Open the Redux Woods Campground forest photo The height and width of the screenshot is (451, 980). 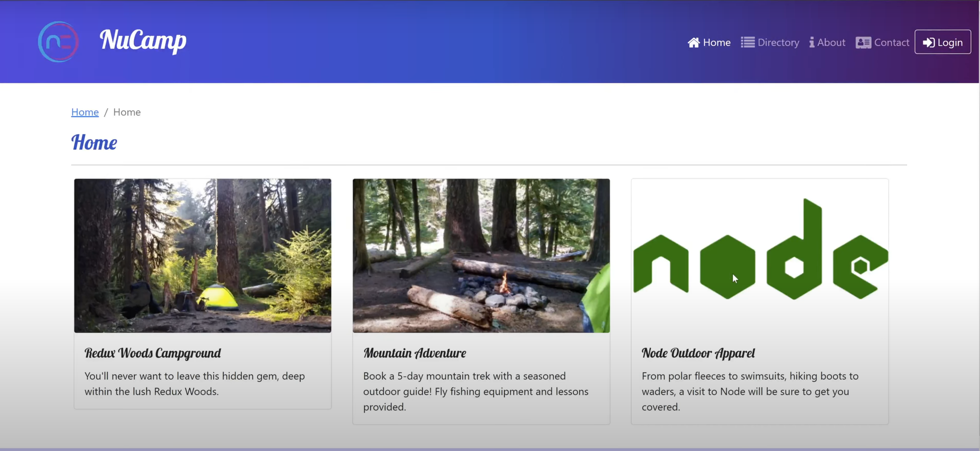click(x=203, y=256)
